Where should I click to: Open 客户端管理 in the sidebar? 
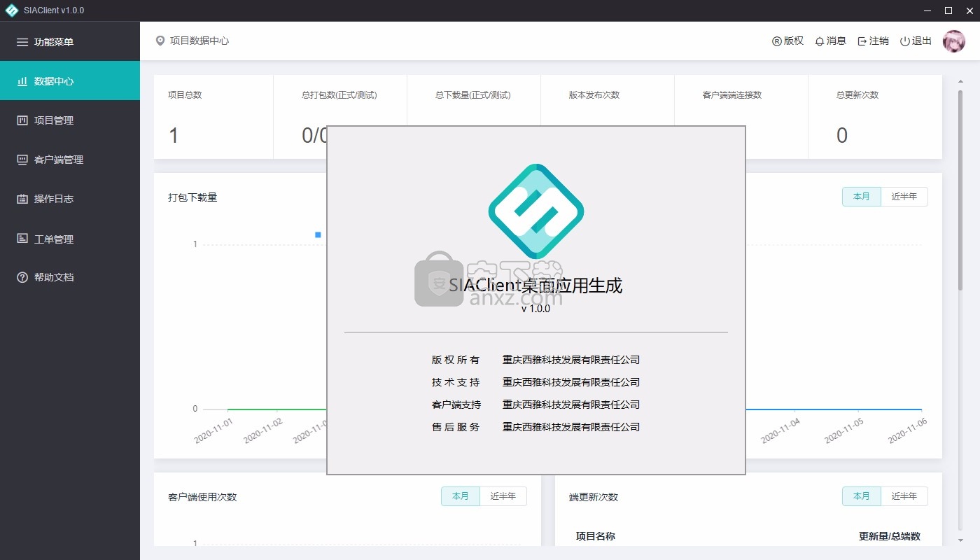[70, 160]
